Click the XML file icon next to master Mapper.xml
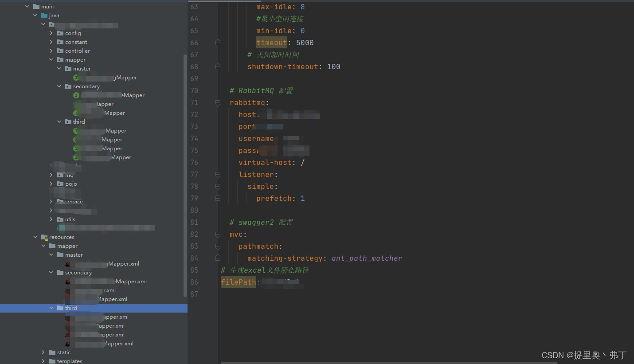The width and height of the screenshot is (634, 364). 67,263
